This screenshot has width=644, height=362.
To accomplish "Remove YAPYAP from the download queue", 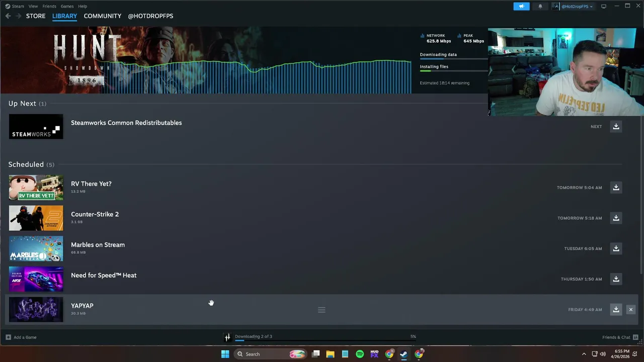I will coord(630,309).
